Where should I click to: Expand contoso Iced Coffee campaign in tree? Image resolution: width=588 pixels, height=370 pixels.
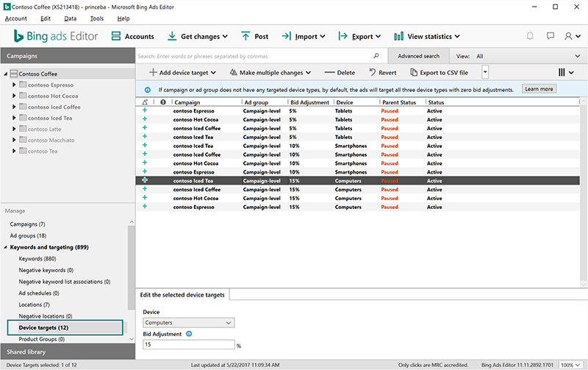[14, 107]
